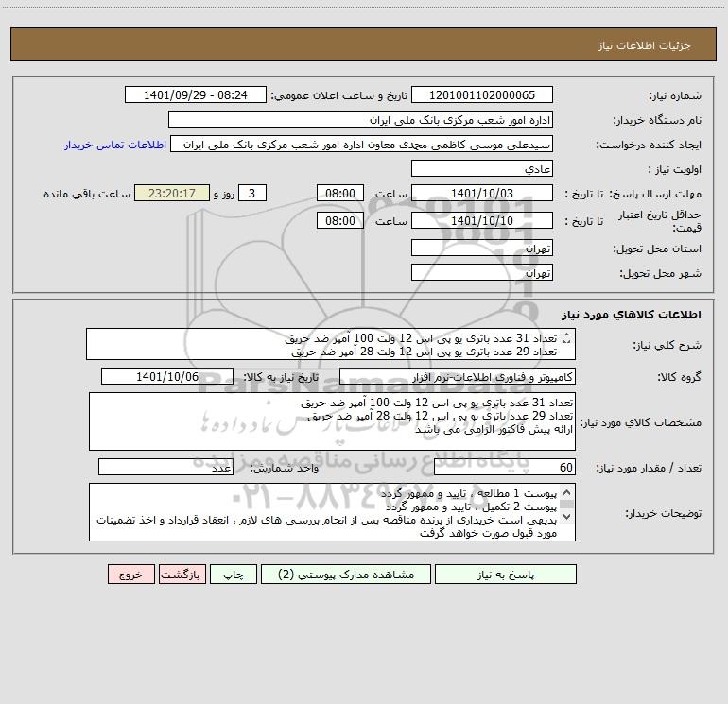Click request creator field سیدعلی موسی کاظمی
This screenshot has width=728, height=704.
coord(361,144)
